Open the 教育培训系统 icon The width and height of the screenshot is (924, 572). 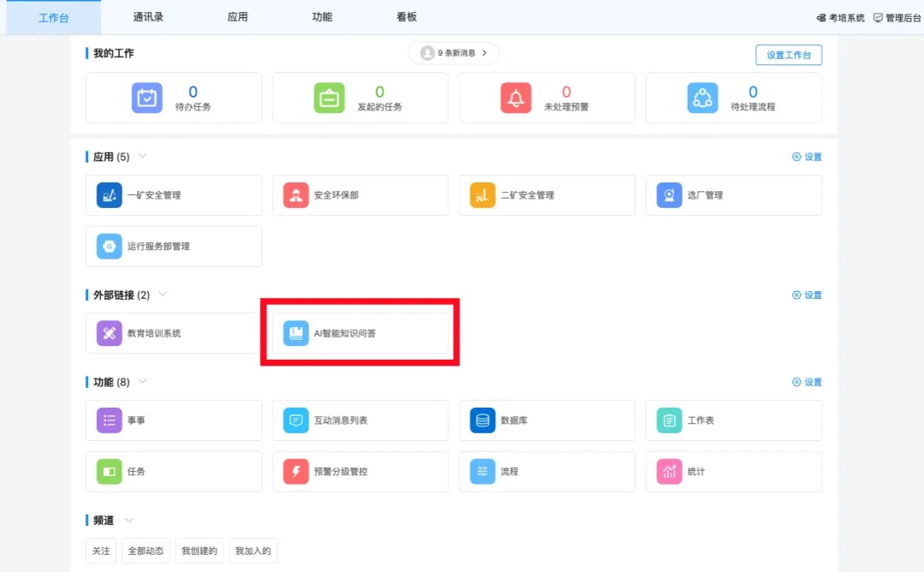point(110,333)
